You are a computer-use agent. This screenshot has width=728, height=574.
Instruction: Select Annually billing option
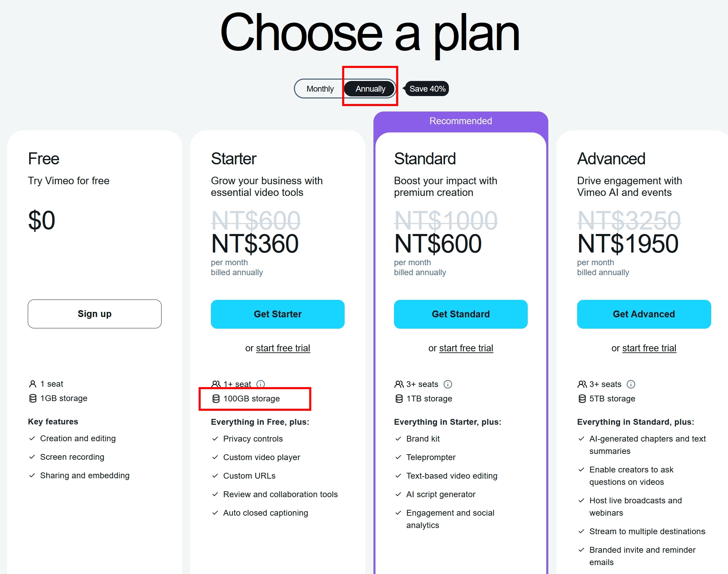point(370,89)
